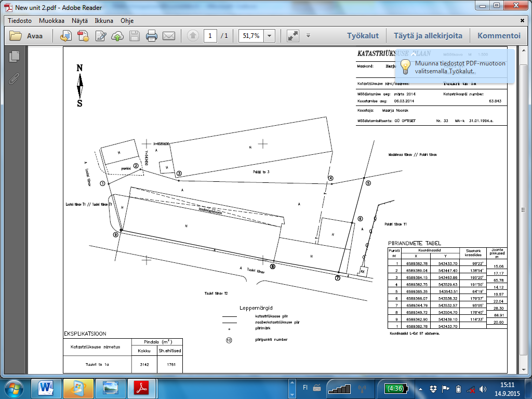Click the volume speaker tray icon
This screenshot has height=399, width=532.
tap(483, 389)
